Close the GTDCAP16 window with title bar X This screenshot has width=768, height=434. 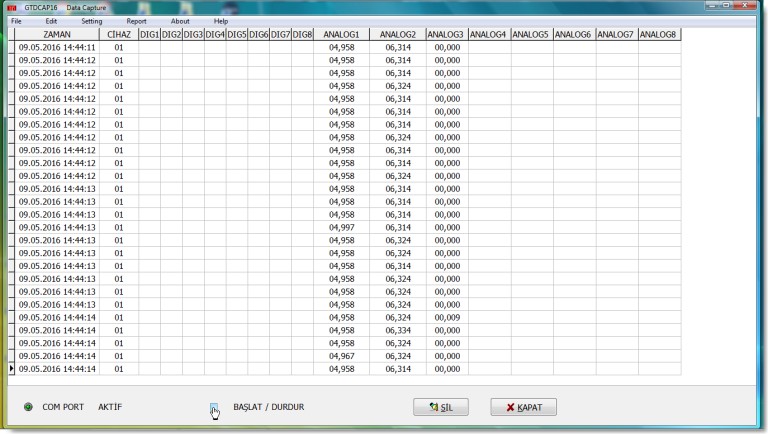click(x=745, y=5)
